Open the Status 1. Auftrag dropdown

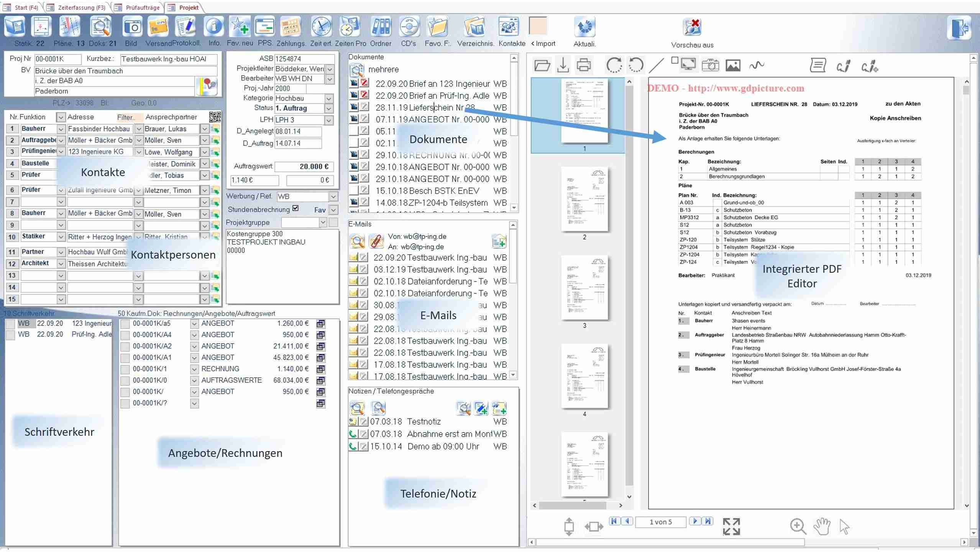329,109
